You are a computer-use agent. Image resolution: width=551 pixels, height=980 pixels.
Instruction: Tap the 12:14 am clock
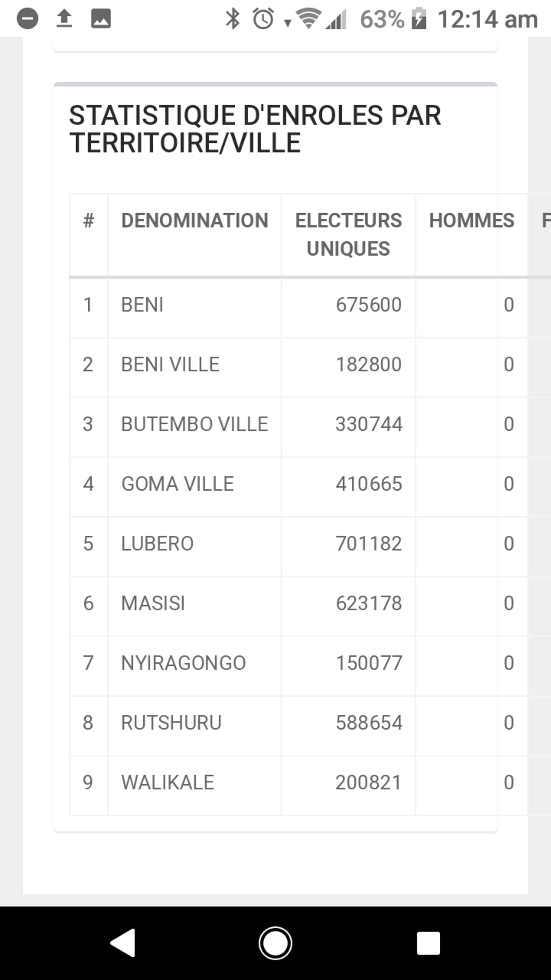(488, 19)
